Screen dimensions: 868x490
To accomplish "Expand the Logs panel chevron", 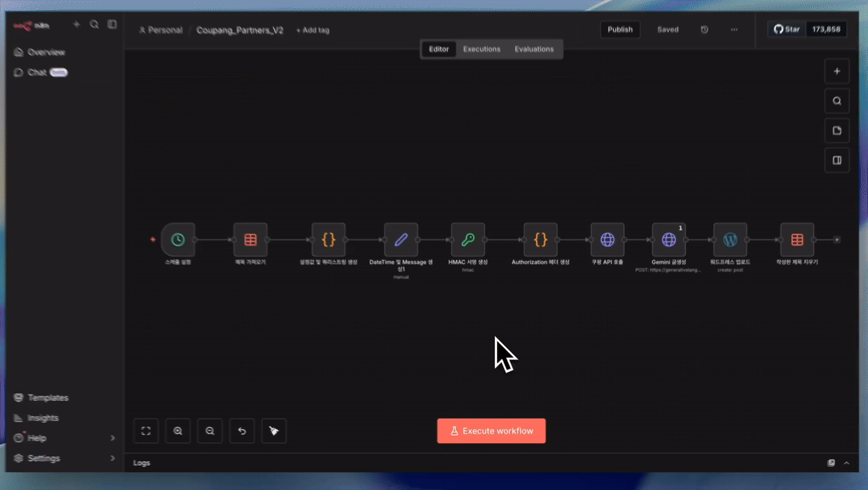I will point(846,463).
